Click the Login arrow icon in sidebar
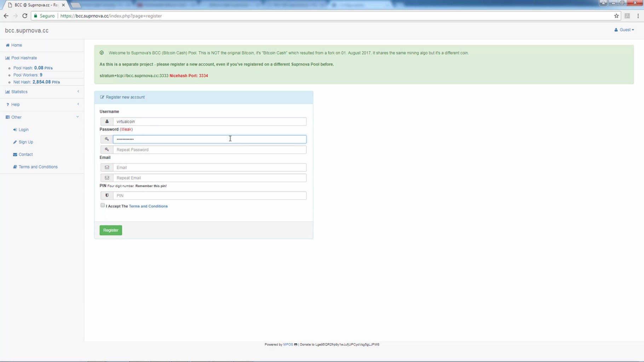Viewport: 644px width, 362px height. pyautogui.click(x=15, y=130)
